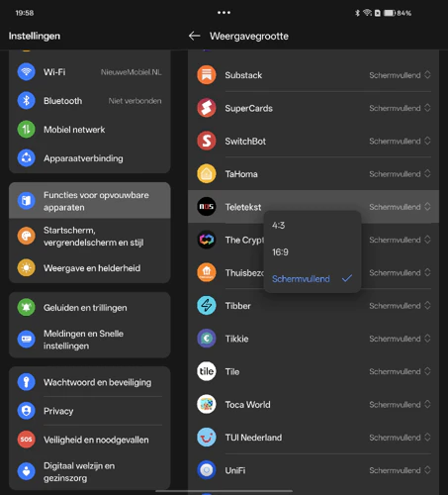This screenshot has width=448, height=495.
Task: Tap the Geluiden en trillingen bell icon
Action: (x=27, y=307)
